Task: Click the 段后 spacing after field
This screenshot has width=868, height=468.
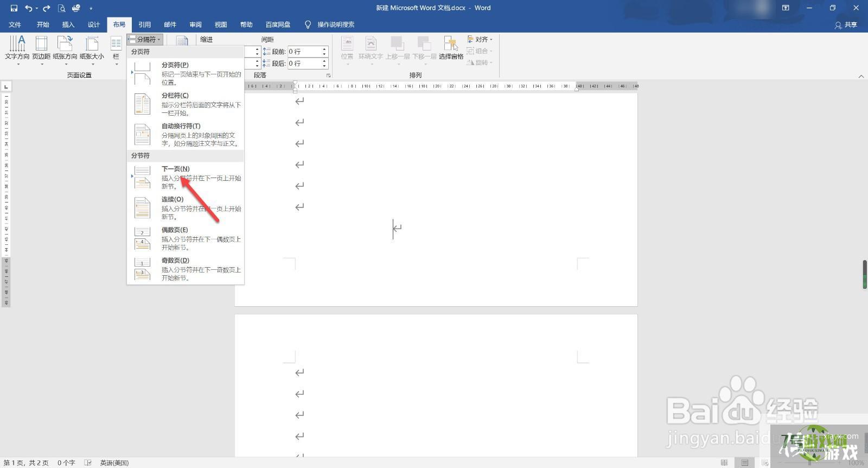Action: pyautogui.click(x=304, y=64)
